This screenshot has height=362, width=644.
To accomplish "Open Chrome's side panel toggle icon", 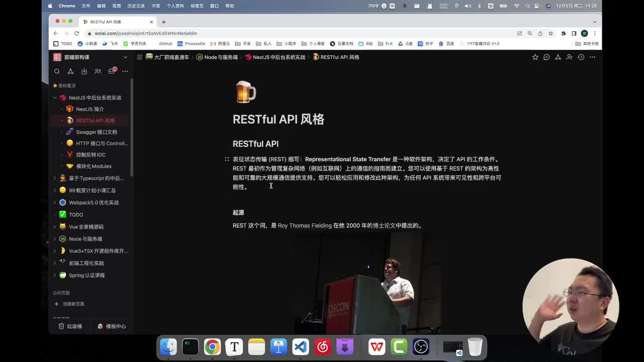I will click(574, 33).
